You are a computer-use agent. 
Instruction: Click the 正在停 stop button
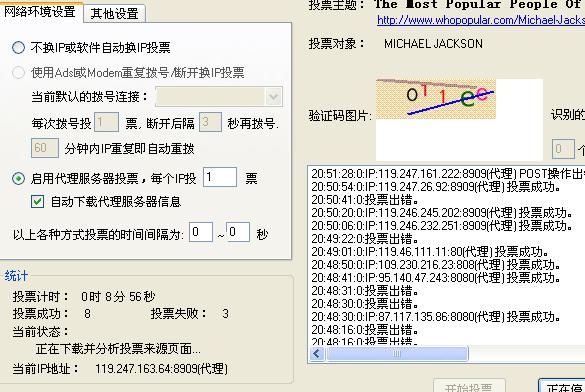click(562, 386)
